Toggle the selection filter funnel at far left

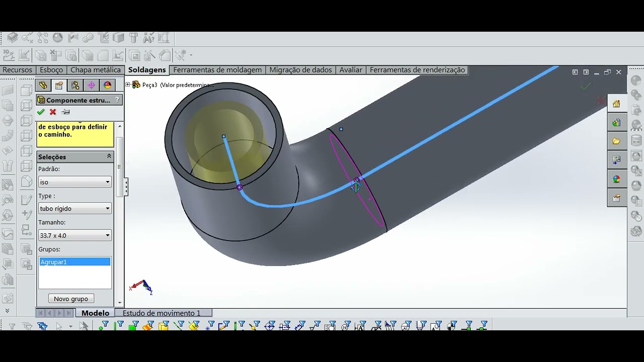point(12,326)
